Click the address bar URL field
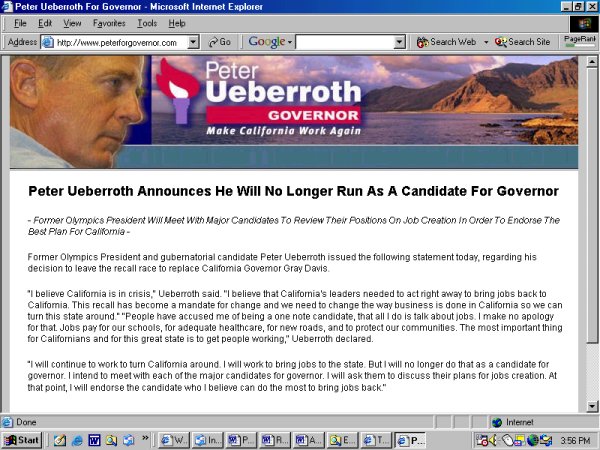 (121, 42)
